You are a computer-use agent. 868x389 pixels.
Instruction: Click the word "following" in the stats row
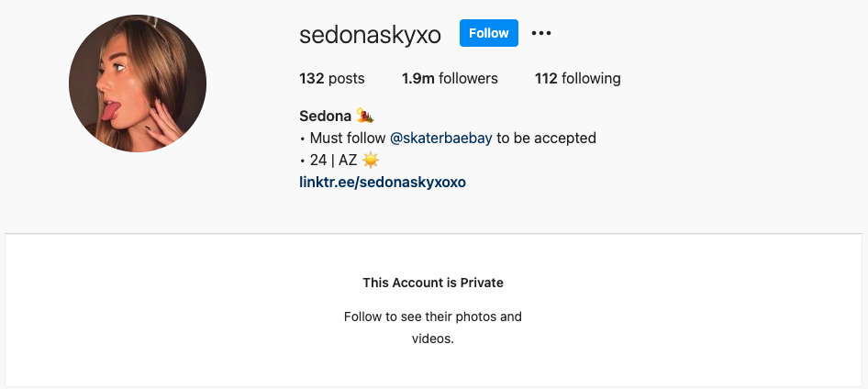pyautogui.click(x=591, y=79)
